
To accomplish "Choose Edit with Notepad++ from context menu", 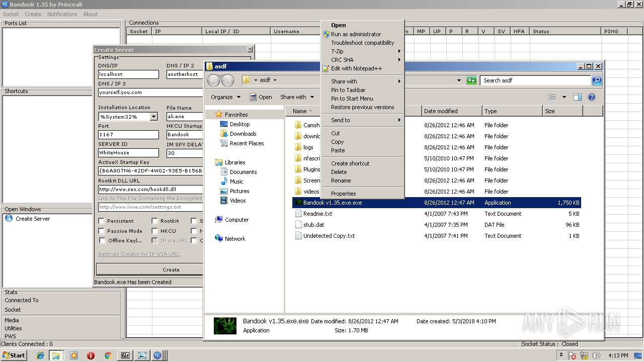I will [362, 68].
